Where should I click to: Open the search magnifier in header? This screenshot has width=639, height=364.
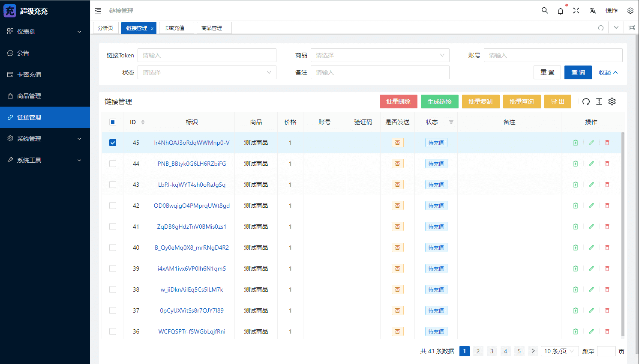[545, 11]
